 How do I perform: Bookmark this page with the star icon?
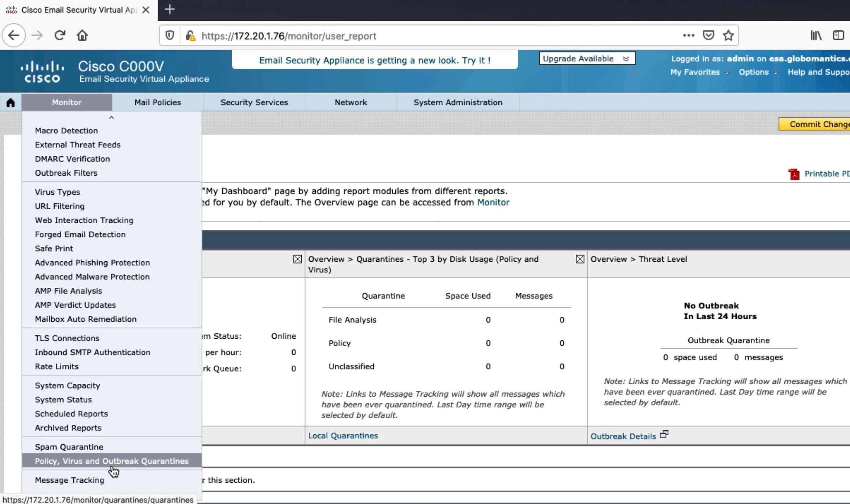click(x=728, y=36)
